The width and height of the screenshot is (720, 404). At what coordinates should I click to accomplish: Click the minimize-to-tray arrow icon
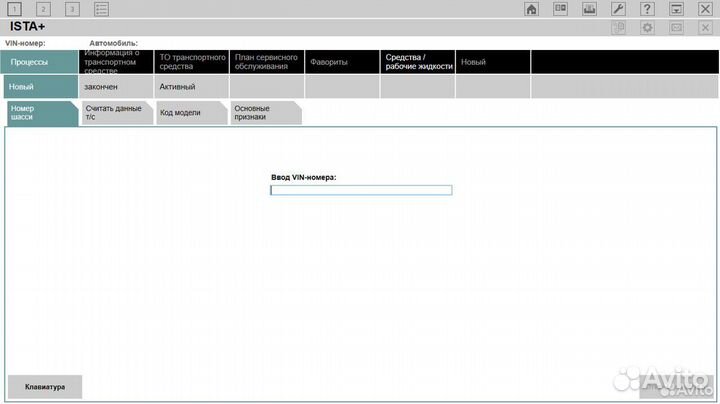click(676, 9)
